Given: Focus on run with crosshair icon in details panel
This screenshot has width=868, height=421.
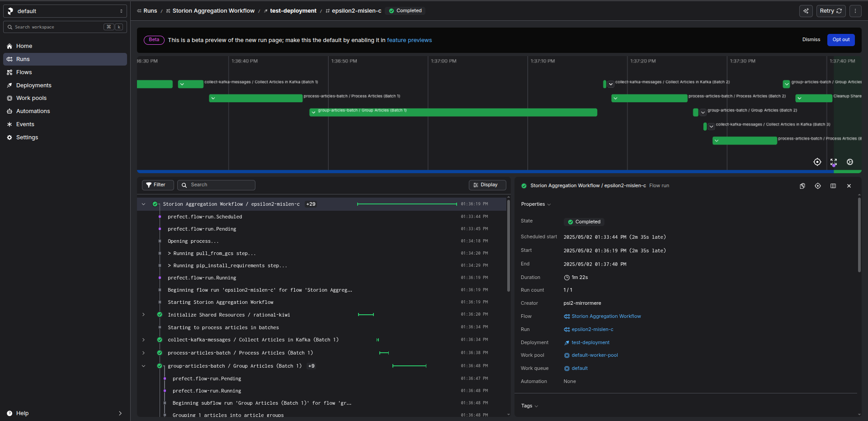Looking at the screenshot, I should point(818,186).
